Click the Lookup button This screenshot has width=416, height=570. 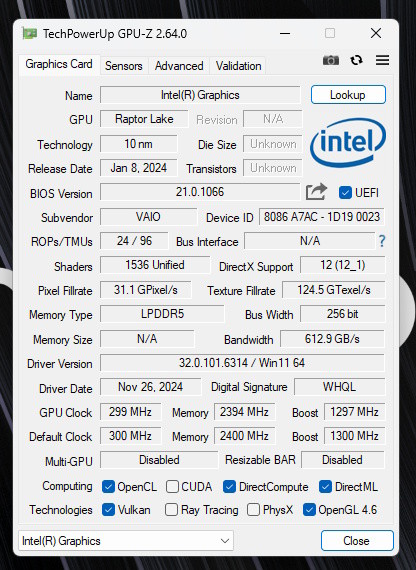(348, 95)
